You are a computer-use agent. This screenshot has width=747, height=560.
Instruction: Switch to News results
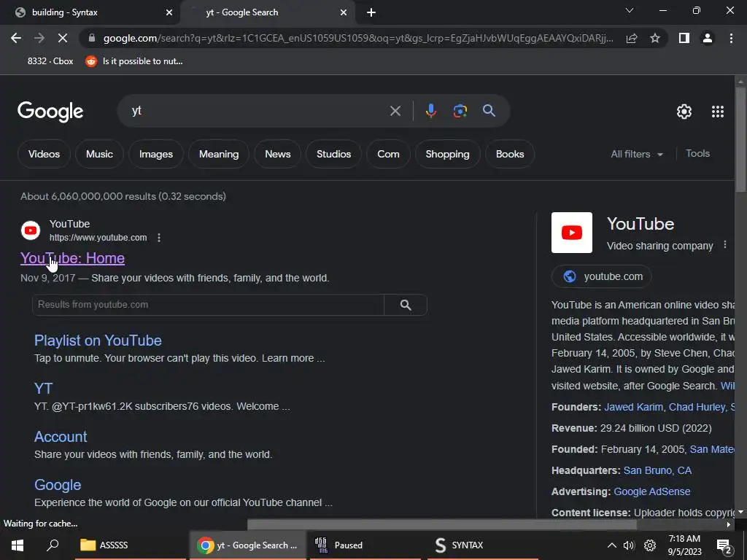point(278,154)
